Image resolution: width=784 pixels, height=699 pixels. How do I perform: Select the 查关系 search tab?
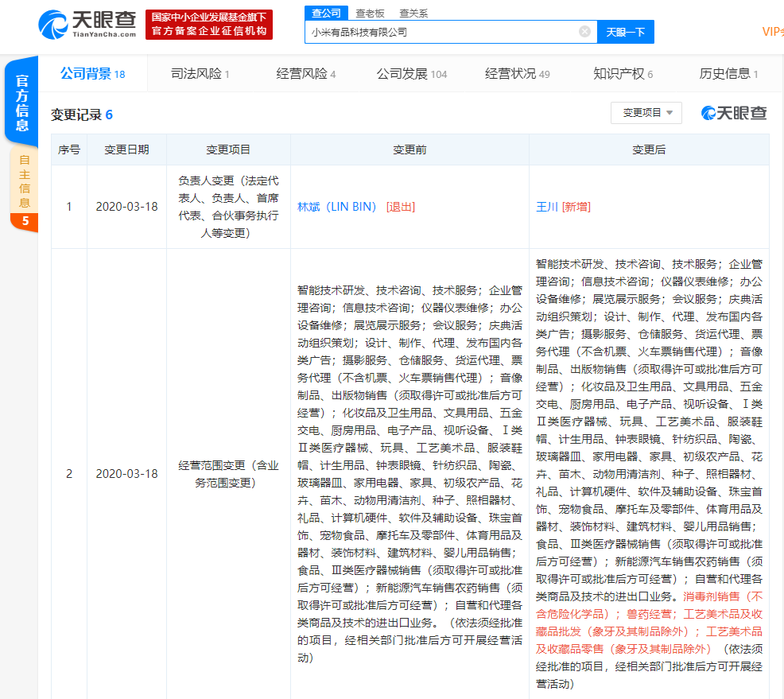pyautogui.click(x=413, y=14)
